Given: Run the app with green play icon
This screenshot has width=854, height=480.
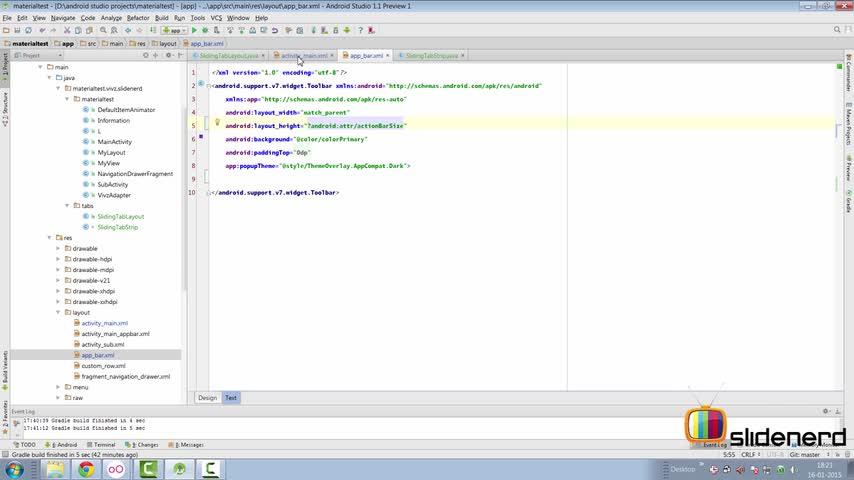Looking at the screenshot, I should (x=194, y=31).
